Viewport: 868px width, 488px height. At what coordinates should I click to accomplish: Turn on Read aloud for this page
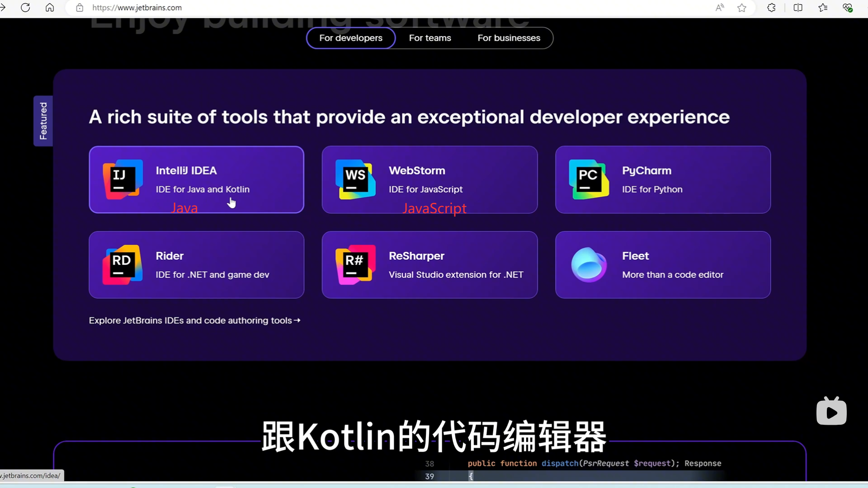[720, 8]
